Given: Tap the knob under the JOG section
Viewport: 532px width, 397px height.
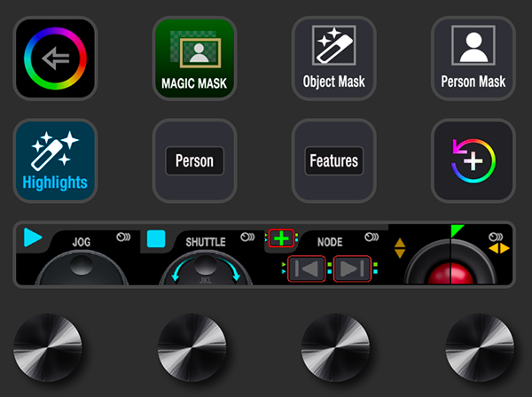Looking at the screenshot, I should (48, 347).
